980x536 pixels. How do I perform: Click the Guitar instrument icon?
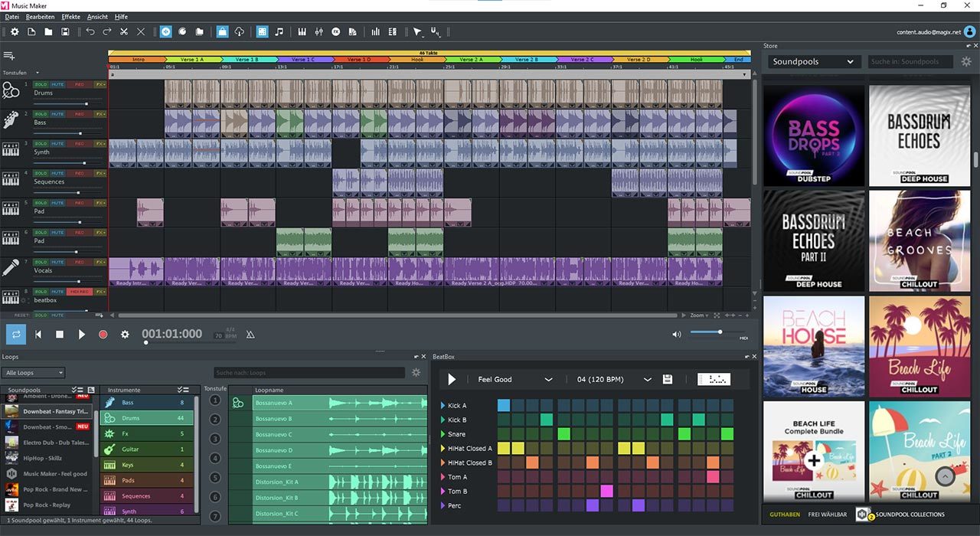tap(109, 449)
